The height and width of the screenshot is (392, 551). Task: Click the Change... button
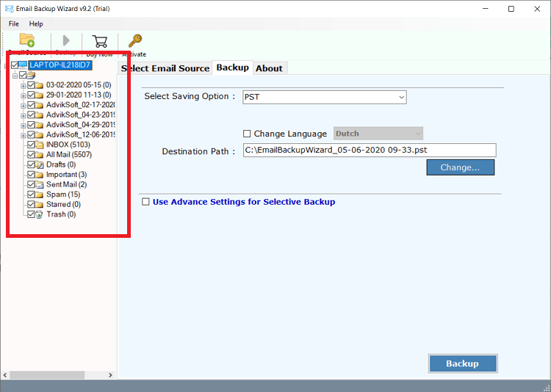click(x=460, y=167)
